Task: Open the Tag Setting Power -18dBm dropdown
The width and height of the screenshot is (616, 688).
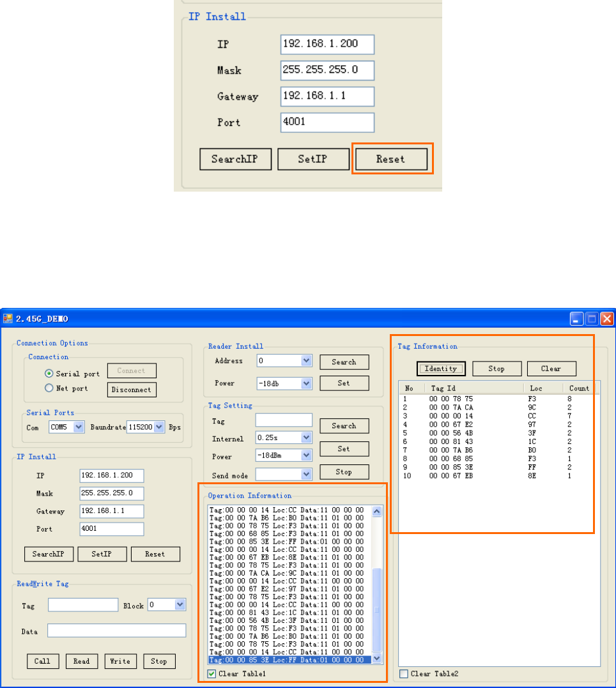Action: point(307,455)
